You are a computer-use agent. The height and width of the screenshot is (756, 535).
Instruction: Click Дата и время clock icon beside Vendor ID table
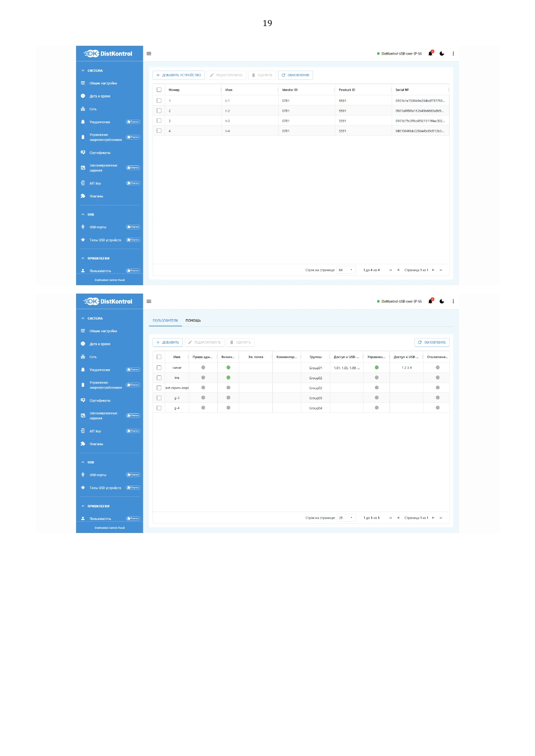(x=83, y=96)
